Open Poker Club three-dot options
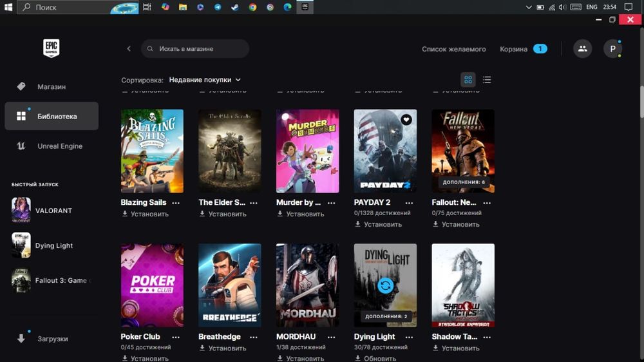This screenshot has height=362, width=644. pos(176,337)
